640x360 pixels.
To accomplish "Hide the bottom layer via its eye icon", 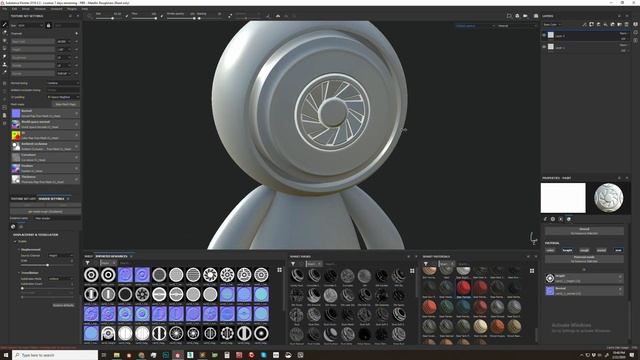I will [x=544, y=47].
